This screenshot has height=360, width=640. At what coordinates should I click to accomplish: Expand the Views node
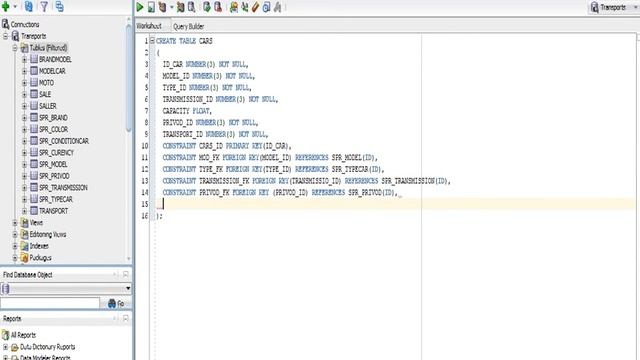15,223
